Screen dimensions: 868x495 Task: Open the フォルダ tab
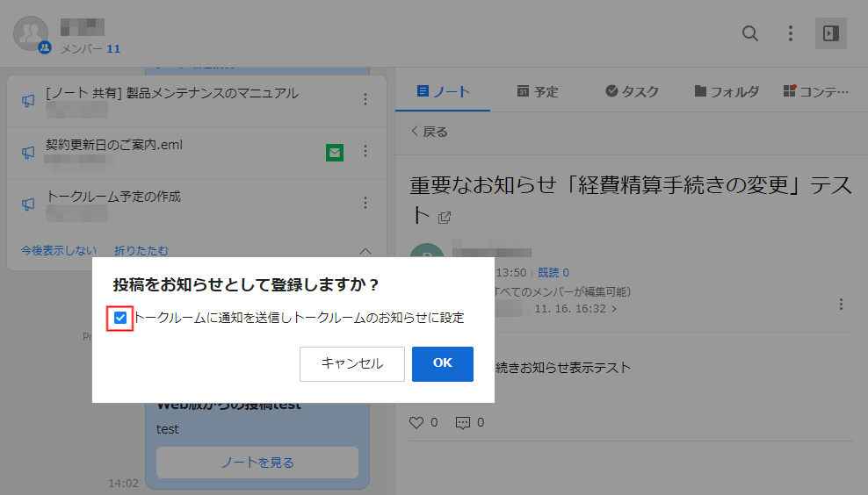726,91
